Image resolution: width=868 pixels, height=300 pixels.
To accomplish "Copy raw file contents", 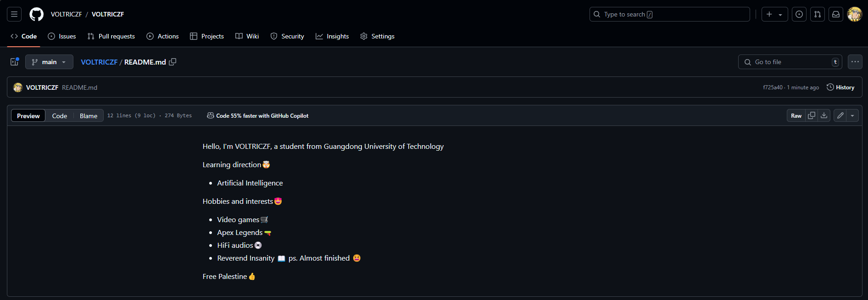I will [812, 115].
